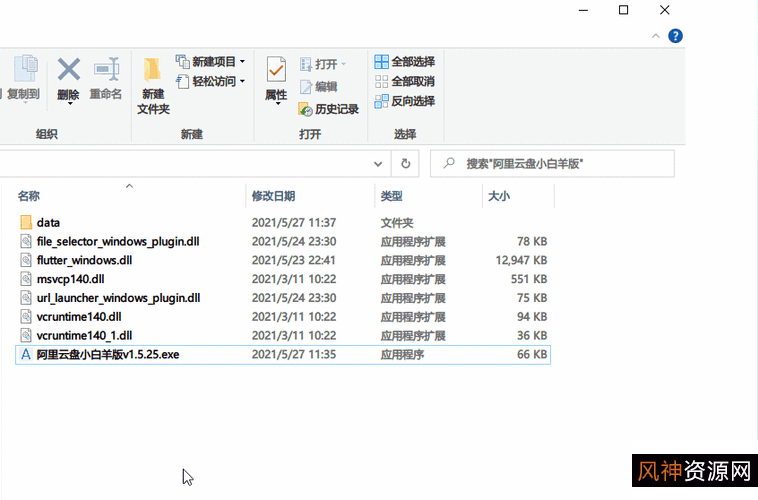The image size is (758, 500).
Task: Click the search box for 阿里云盘小白羊版
Action: 552,164
